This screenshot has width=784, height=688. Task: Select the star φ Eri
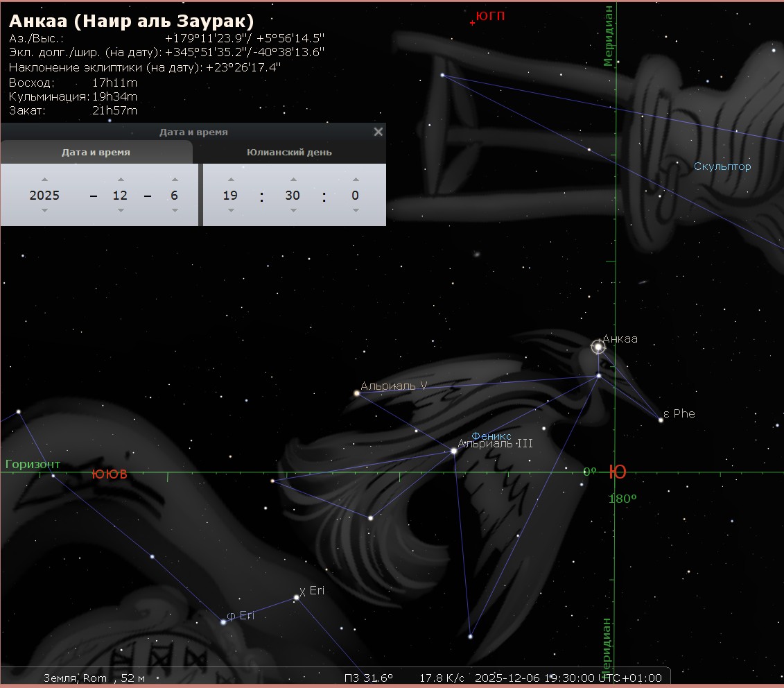click(223, 622)
